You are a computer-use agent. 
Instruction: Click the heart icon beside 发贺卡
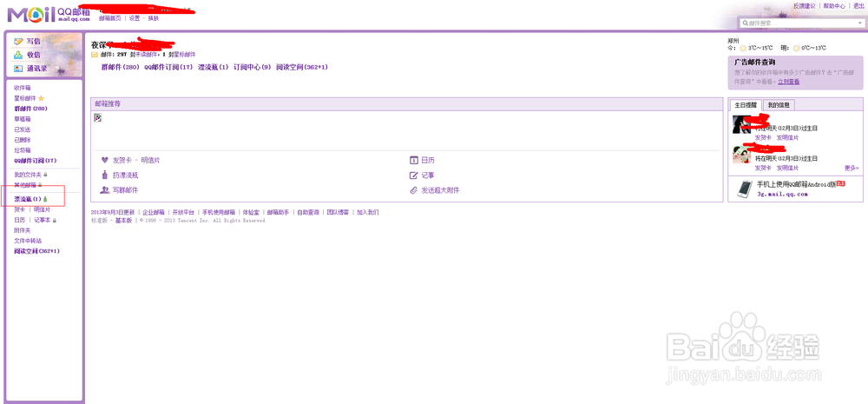click(105, 160)
